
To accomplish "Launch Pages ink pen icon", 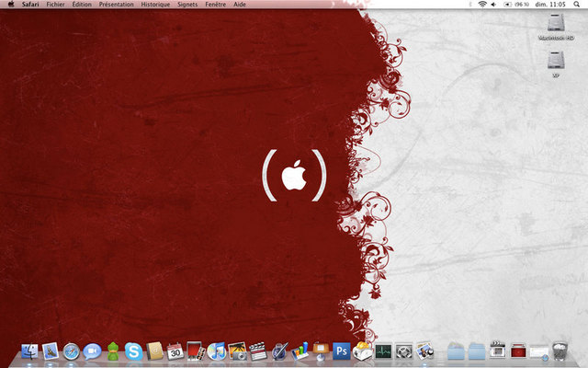I will [x=279, y=351].
